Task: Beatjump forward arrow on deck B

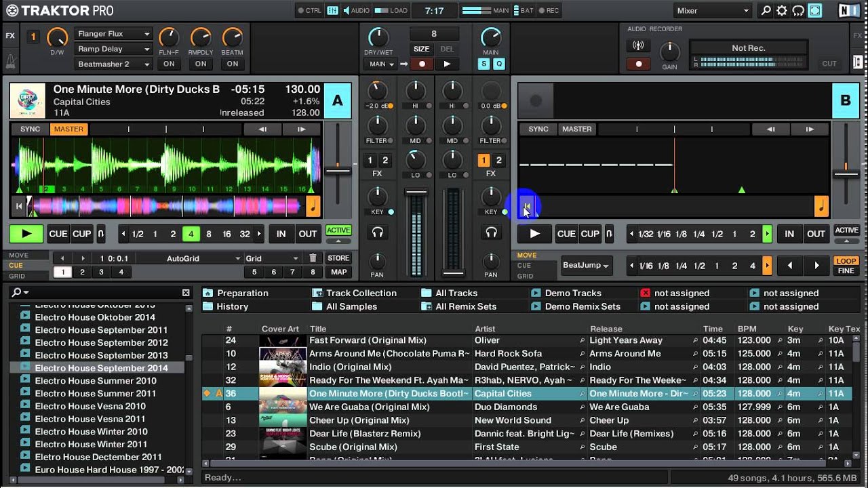Action: click(816, 266)
